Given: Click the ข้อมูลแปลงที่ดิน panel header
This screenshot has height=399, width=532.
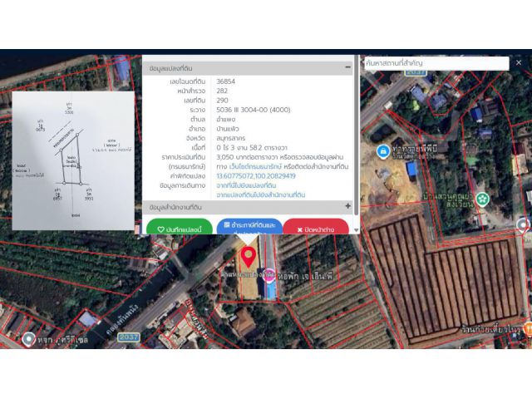Looking at the screenshot, I should pyautogui.click(x=248, y=68).
